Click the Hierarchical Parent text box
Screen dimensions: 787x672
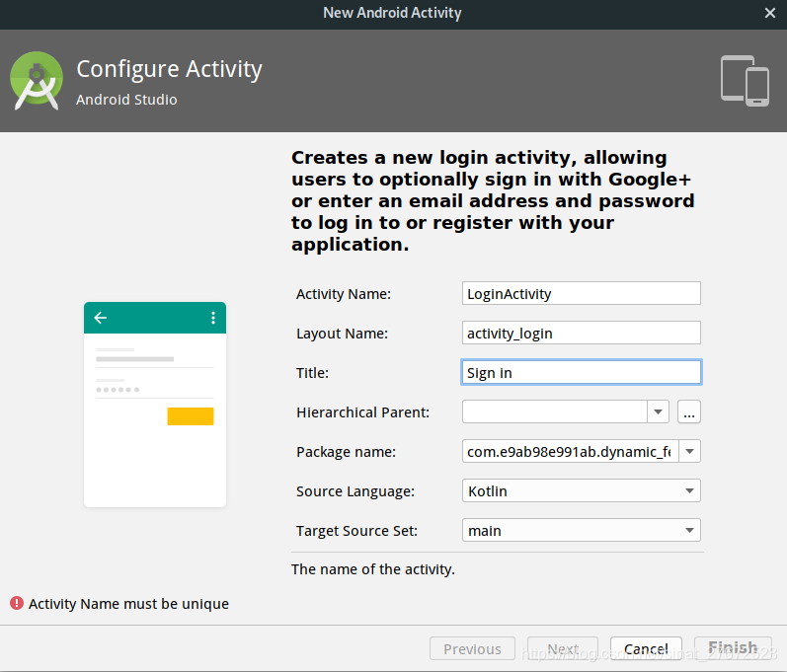point(555,411)
